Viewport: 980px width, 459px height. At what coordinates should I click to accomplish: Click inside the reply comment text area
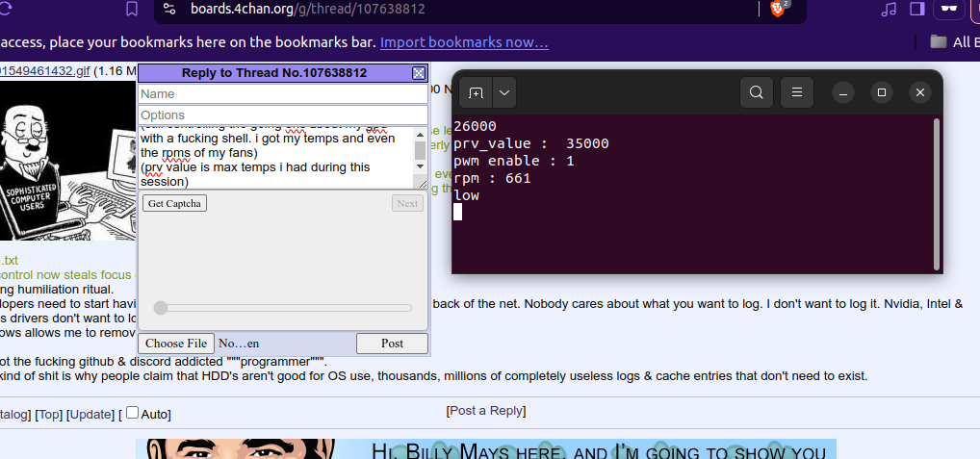[275, 158]
